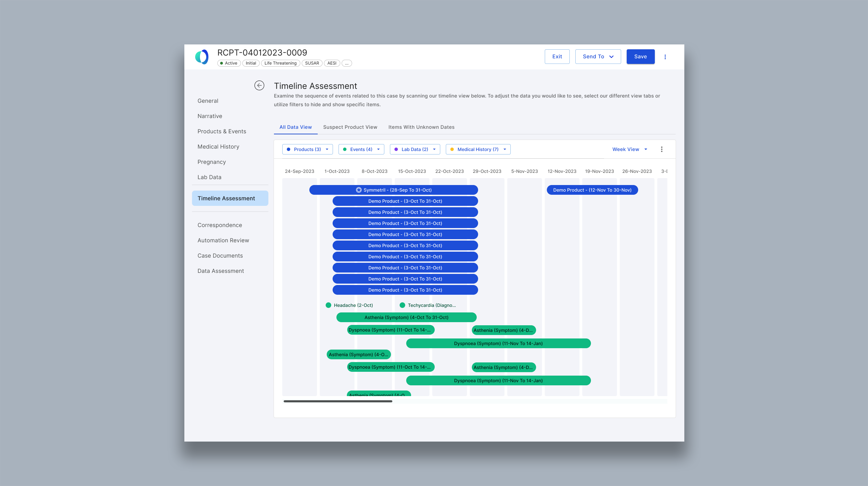Toggle the Lab Data (2) filter
The width and height of the screenshot is (868, 486).
coord(415,149)
